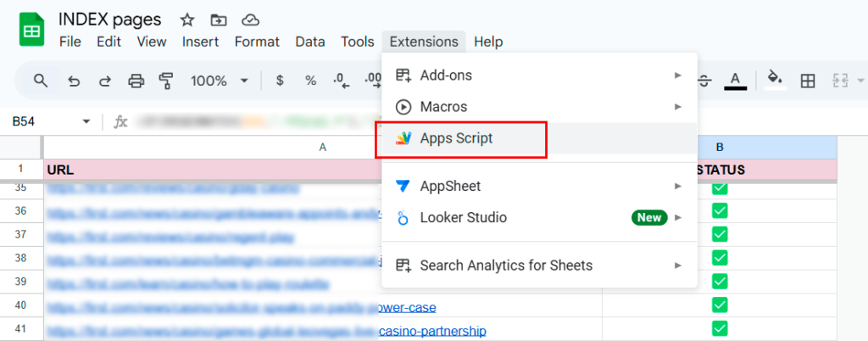Open the borders grid icon
868x341 pixels.
click(x=808, y=81)
